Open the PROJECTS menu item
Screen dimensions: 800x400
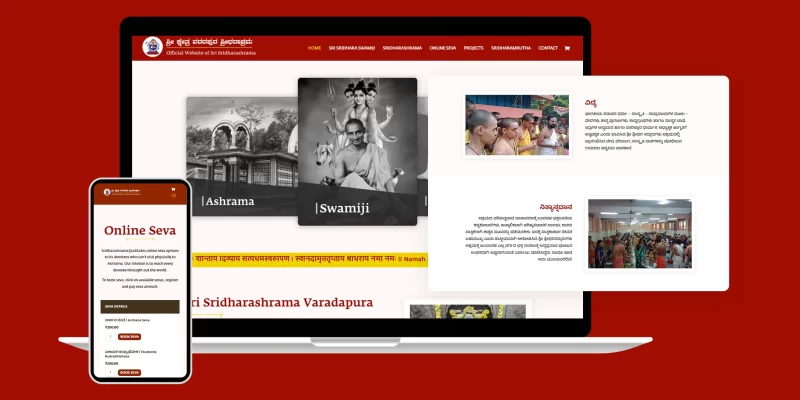click(473, 48)
